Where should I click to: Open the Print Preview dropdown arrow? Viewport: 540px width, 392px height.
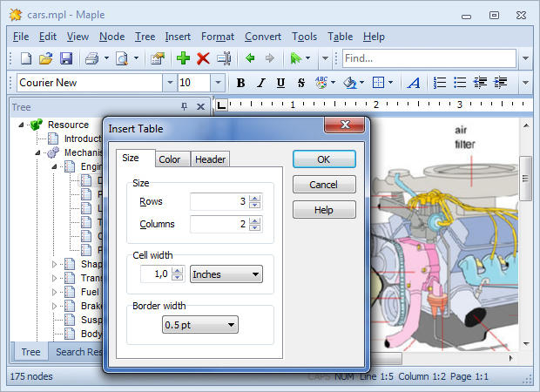click(137, 58)
